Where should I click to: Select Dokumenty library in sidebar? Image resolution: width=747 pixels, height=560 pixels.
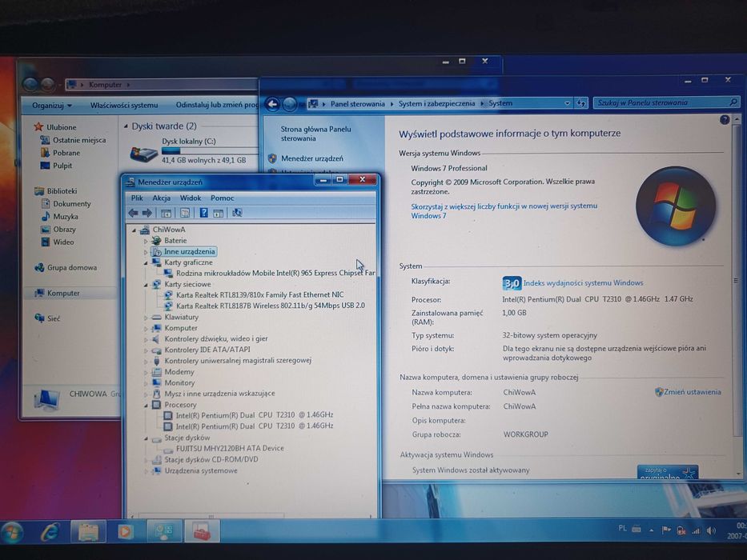point(72,204)
